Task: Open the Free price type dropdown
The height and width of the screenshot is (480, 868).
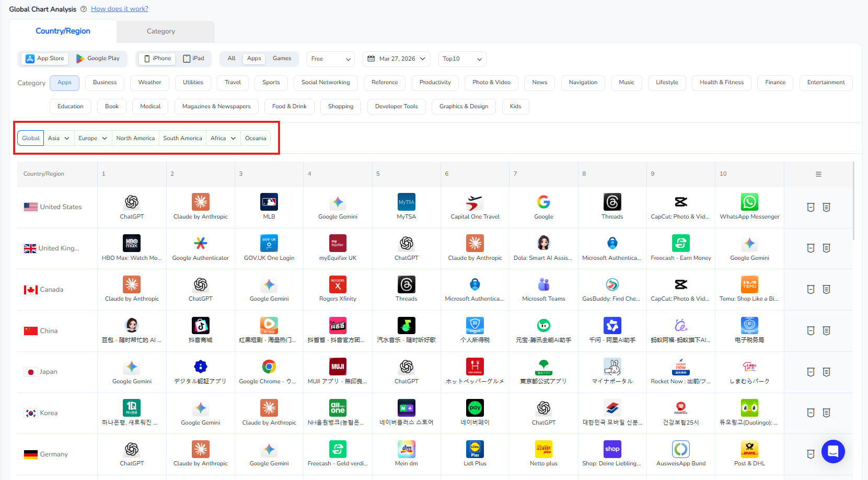Action: (330, 59)
